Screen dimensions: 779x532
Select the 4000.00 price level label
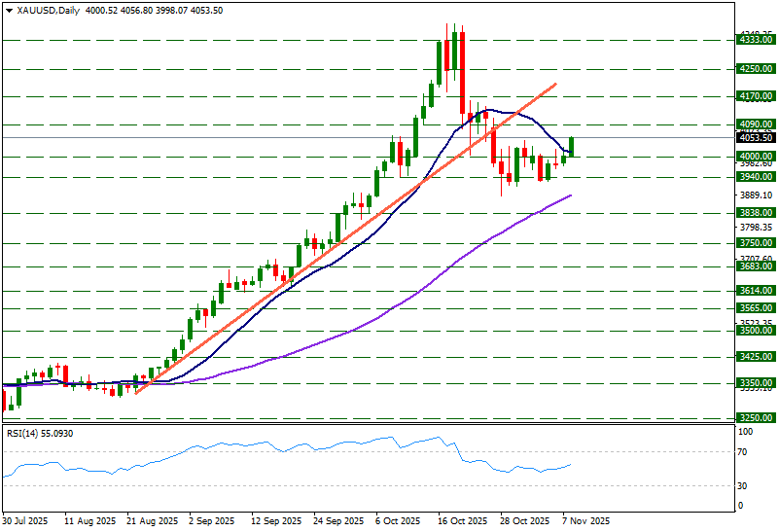coord(755,156)
